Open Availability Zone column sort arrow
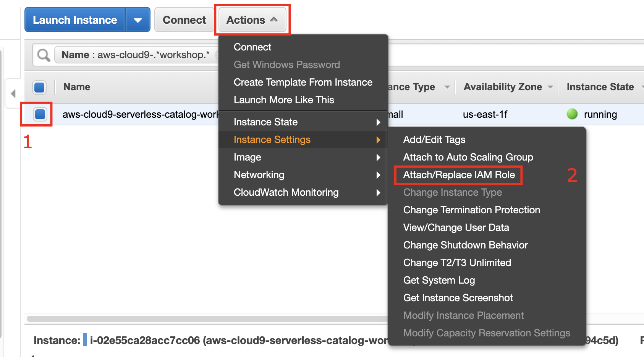The image size is (644, 357). (x=550, y=87)
